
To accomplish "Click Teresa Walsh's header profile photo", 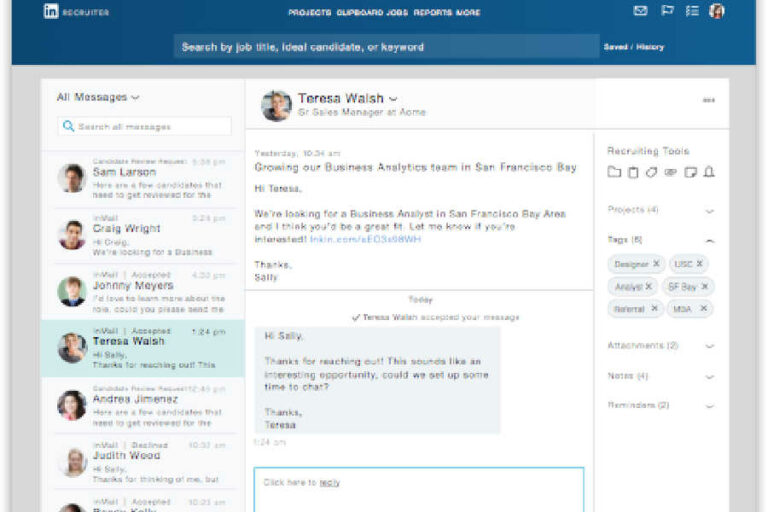I will tap(277, 105).
